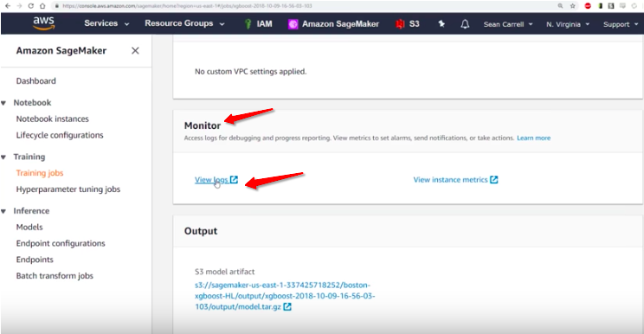Open the Support menu
The image size is (644, 334).
pyautogui.click(x=621, y=24)
